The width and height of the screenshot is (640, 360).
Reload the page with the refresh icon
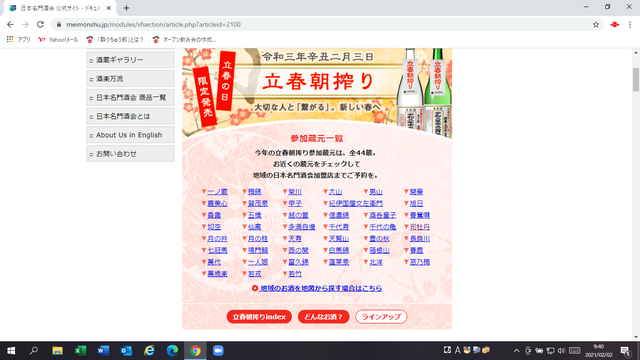click(x=40, y=24)
